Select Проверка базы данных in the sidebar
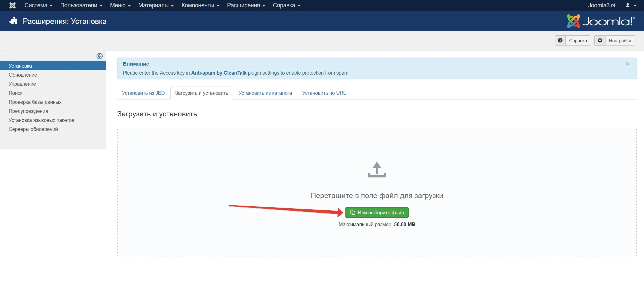The height and width of the screenshot is (287, 644). (35, 102)
